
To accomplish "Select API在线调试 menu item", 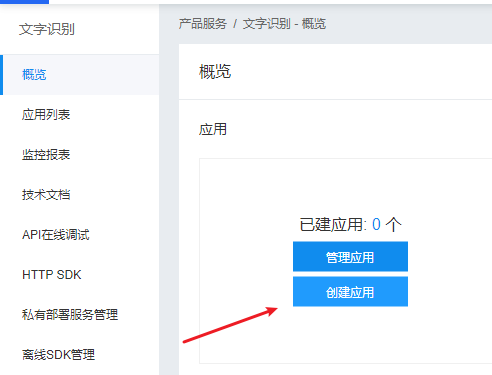I will coord(79,235).
